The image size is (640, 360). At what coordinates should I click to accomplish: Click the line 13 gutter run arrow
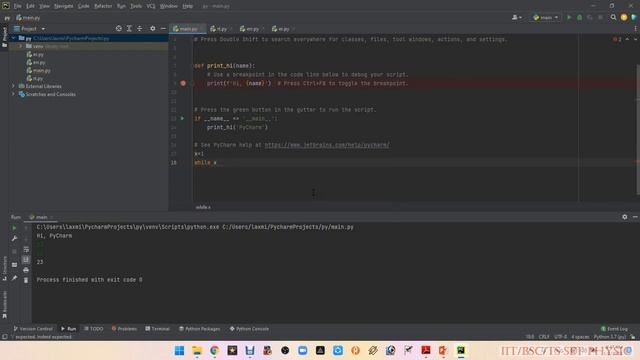click(x=182, y=118)
